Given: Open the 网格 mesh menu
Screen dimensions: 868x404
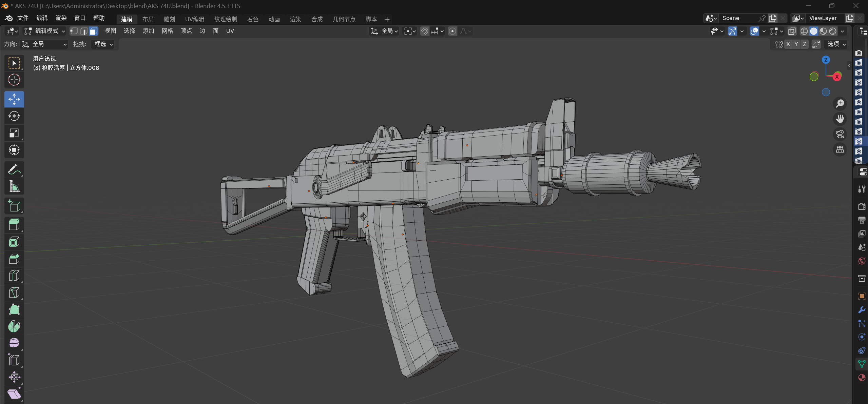Looking at the screenshot, I should [x=167, y=31].
